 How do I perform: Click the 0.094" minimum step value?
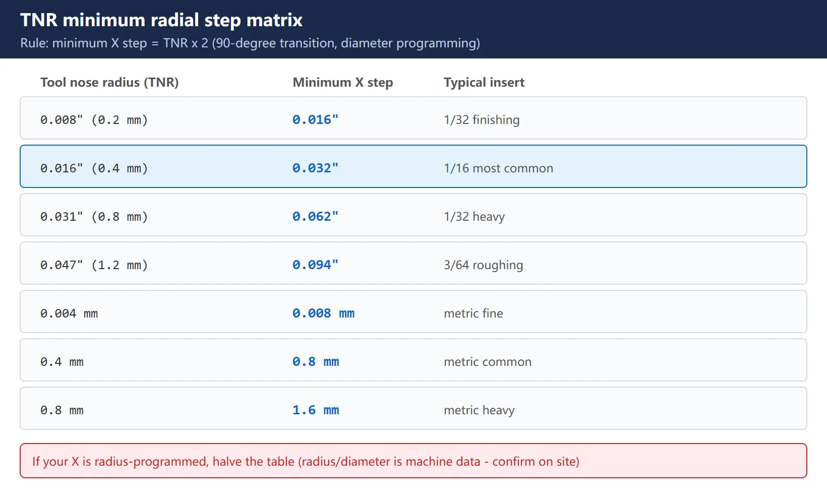point(316,265)
